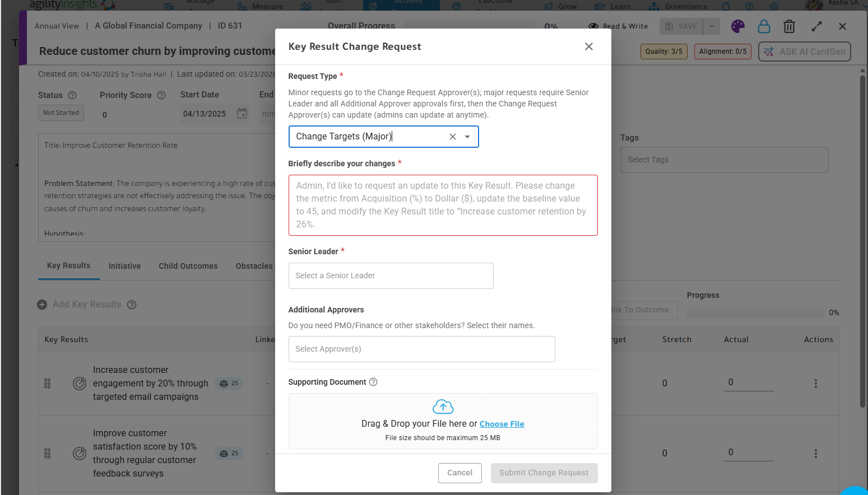The width and height of the screenshot is (868, 495).
Task: Click Submit Change Request button
Action: [x=544, y=473]
